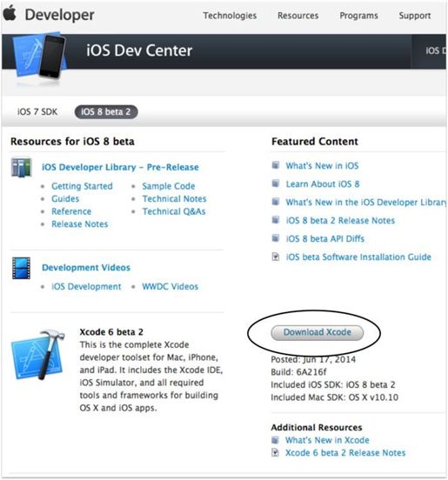The height and width of the screenshot is (480, 448).
Task: Click the Download Xcode button
Action: [318, 332]
